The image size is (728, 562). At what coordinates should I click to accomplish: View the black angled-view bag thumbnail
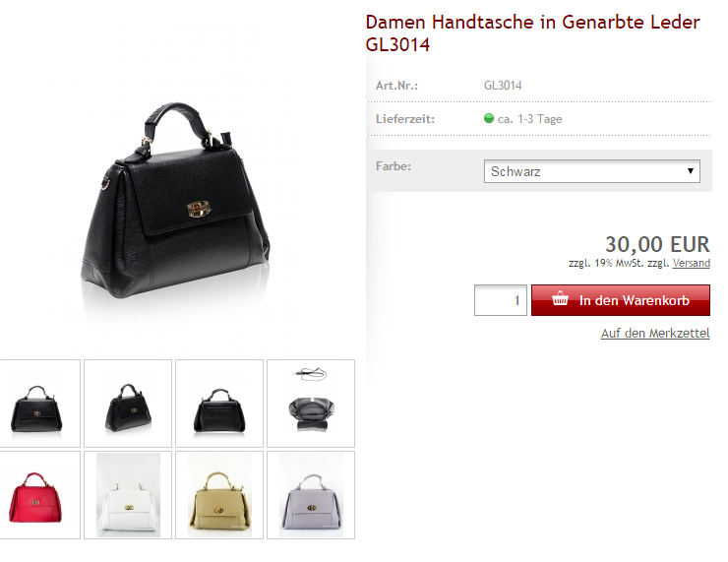click(128, 404)
